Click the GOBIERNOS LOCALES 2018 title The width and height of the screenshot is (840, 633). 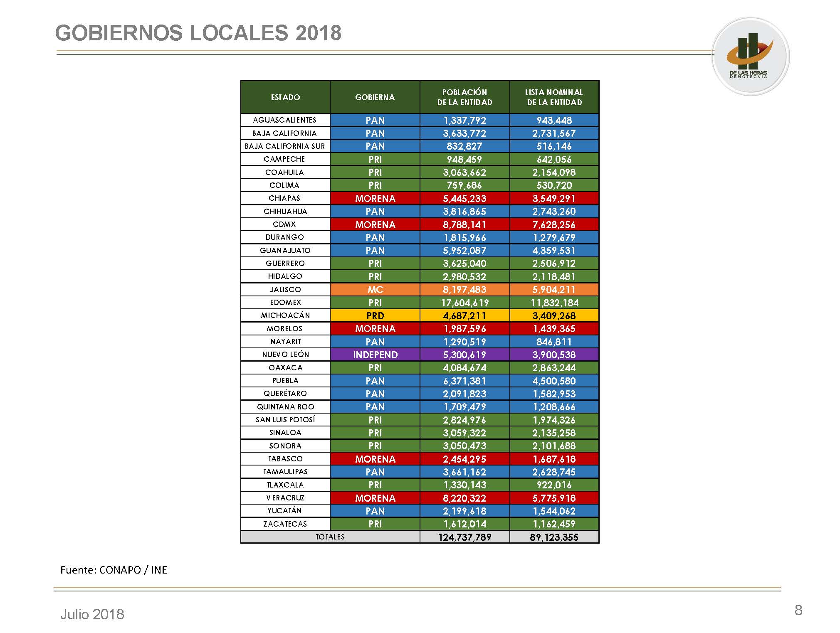pos(198,33)
